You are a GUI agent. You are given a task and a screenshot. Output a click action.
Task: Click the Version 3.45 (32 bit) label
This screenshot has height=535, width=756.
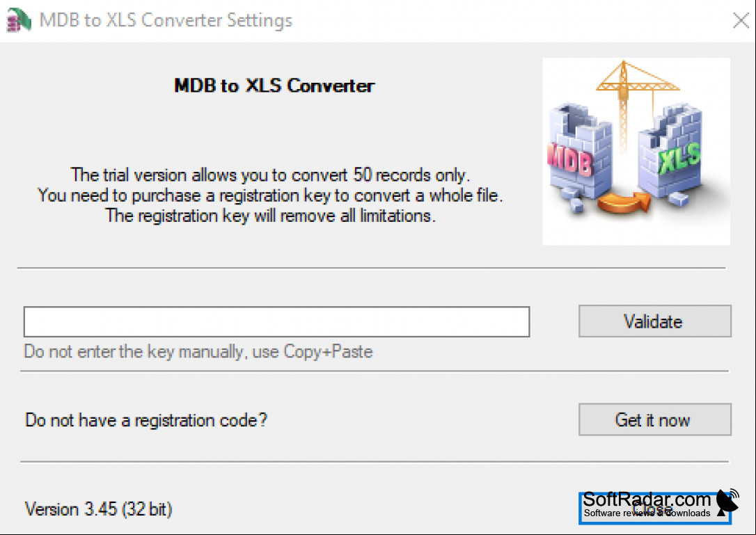(x=98, y=509)
